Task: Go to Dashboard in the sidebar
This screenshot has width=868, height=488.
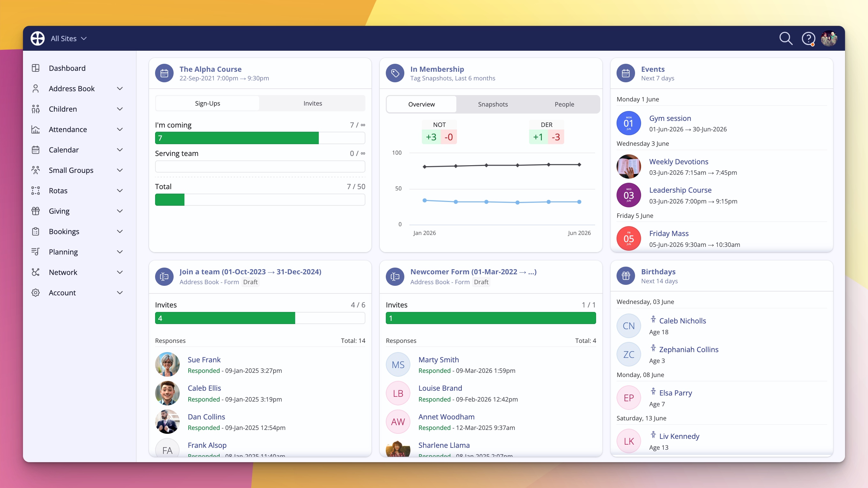Action: tap(67, 68)
